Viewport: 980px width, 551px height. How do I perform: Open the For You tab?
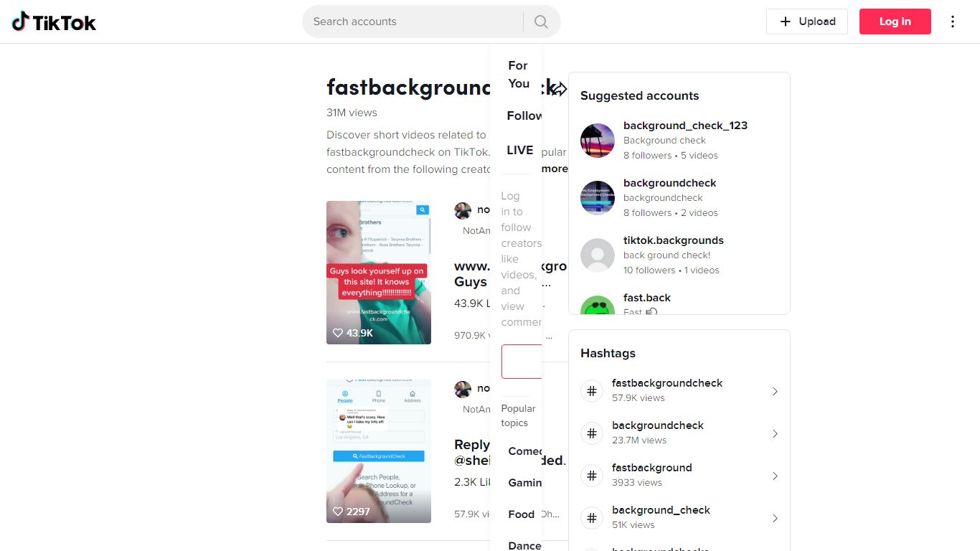click(x=518, y=75)
